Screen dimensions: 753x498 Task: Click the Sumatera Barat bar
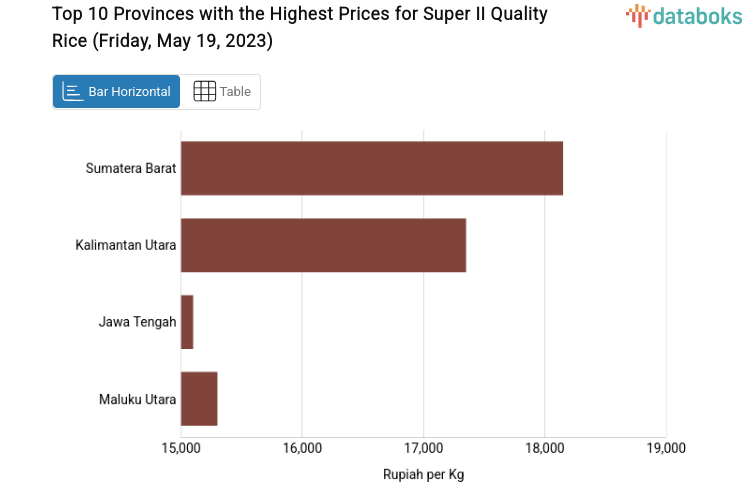pos(371,168)
